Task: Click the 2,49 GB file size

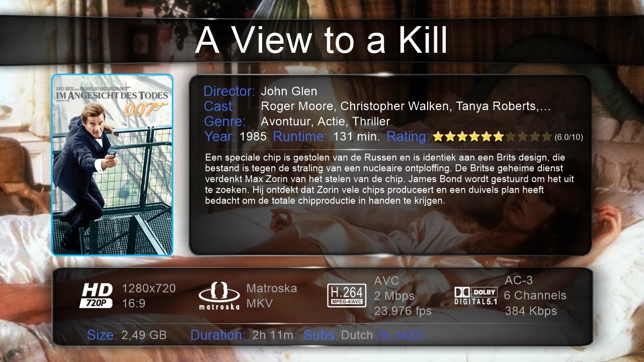Action: tap(144, 335)
